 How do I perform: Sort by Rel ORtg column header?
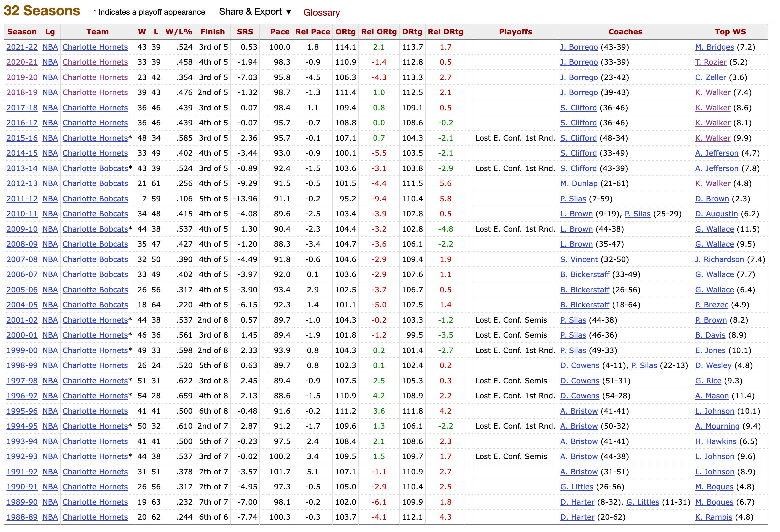(379, 32)
